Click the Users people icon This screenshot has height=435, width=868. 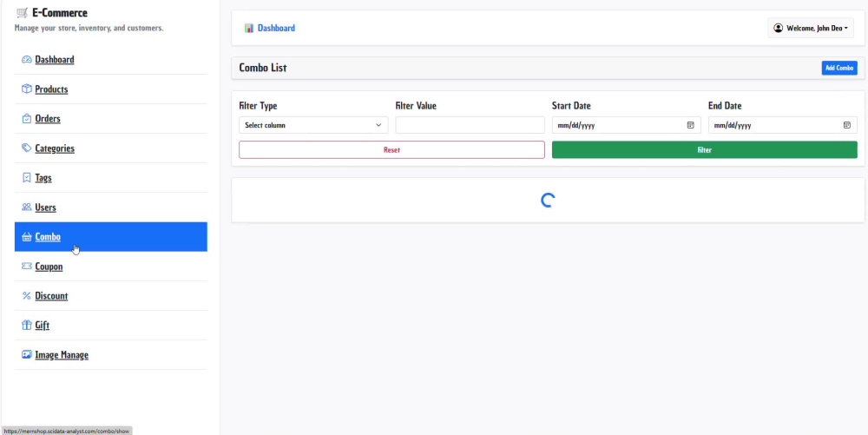point(27,207)
